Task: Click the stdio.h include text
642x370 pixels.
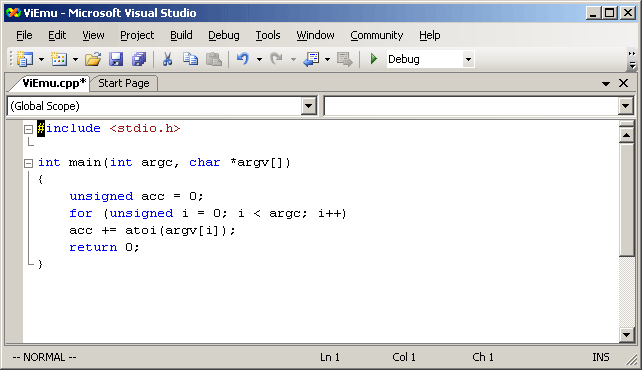Action: [x=145, y=129]
